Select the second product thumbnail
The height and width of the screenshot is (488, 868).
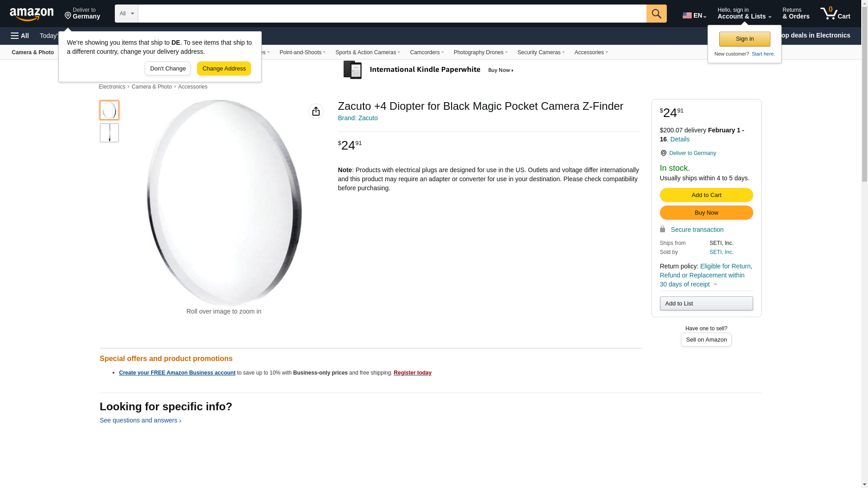click(109, 133)
